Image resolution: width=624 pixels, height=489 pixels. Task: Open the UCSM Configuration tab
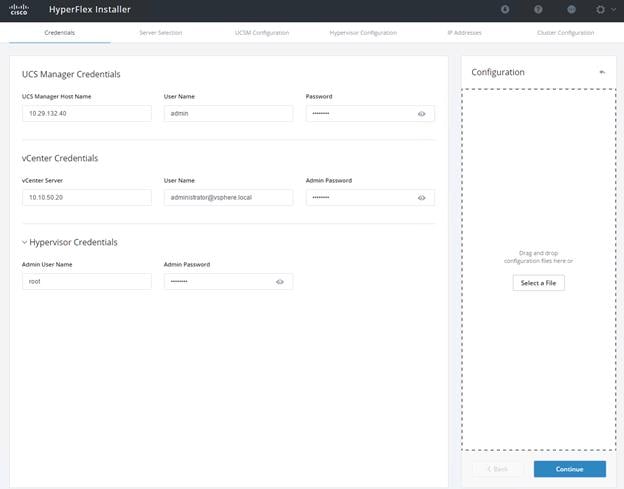(262, 33)
